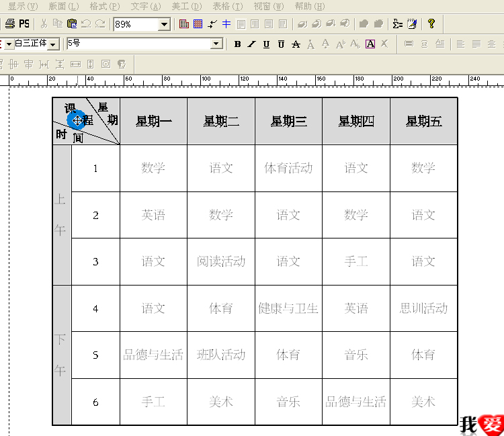This screenshot has width=504, height=436.
Task: Toggle Overline U formatting
Action: [x=281, y=44]
